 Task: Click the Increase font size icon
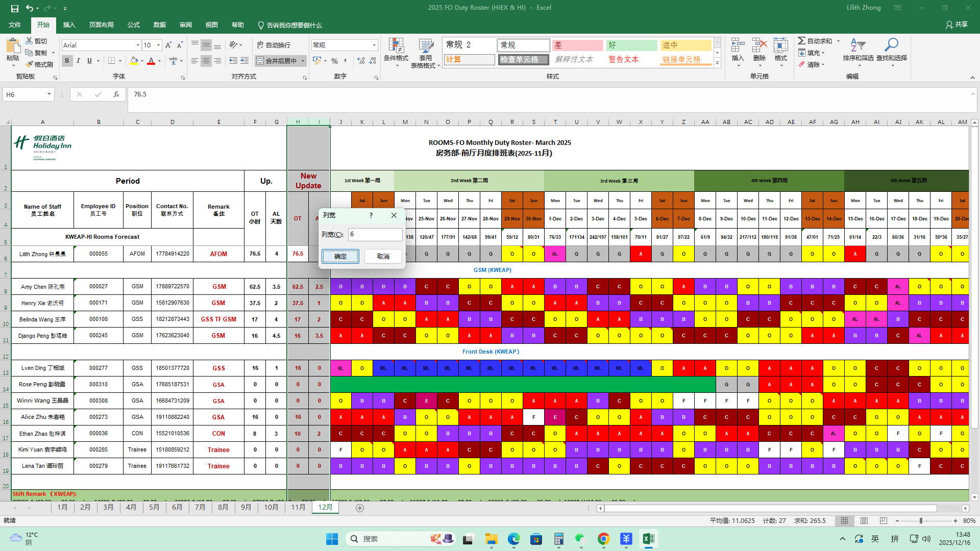click(x=168, y=45)
